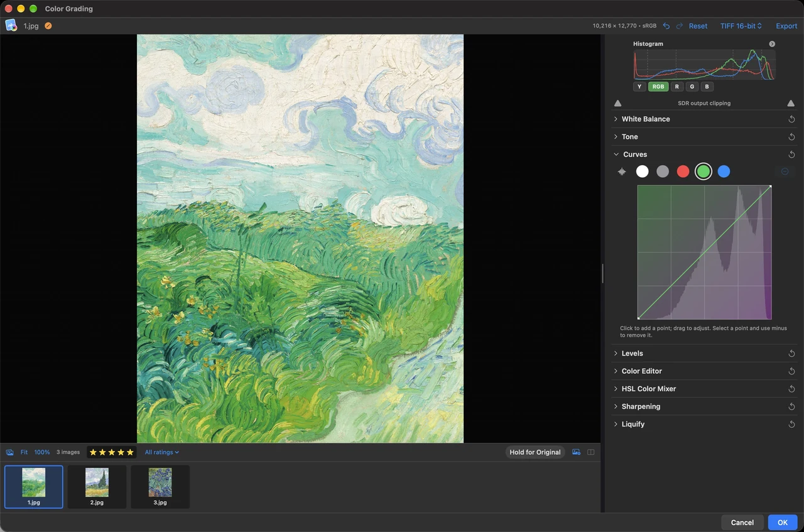Toggle the shadow clipping triangle indicator
This screenshot has height=532, width=804.
point(617,103)
